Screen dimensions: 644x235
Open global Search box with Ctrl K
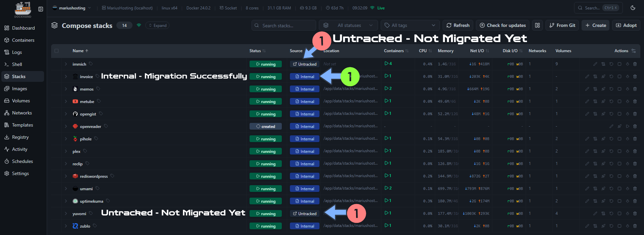point(598,8)
